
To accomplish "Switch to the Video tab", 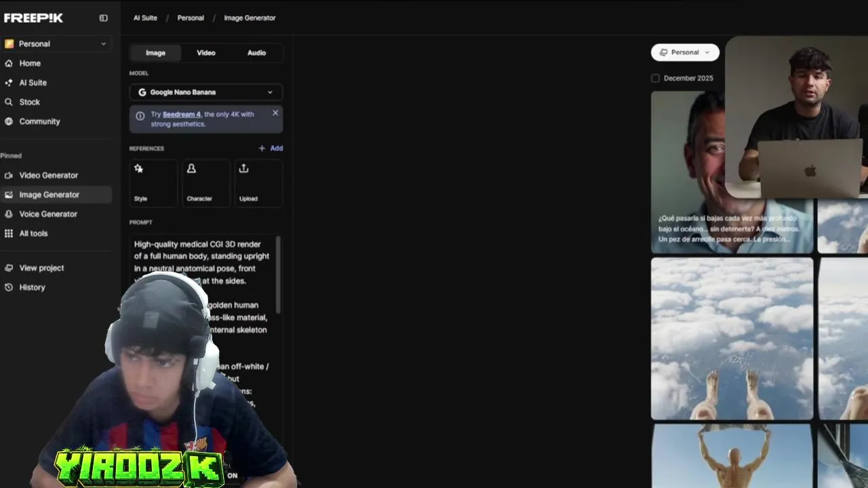I will point(206,53).
